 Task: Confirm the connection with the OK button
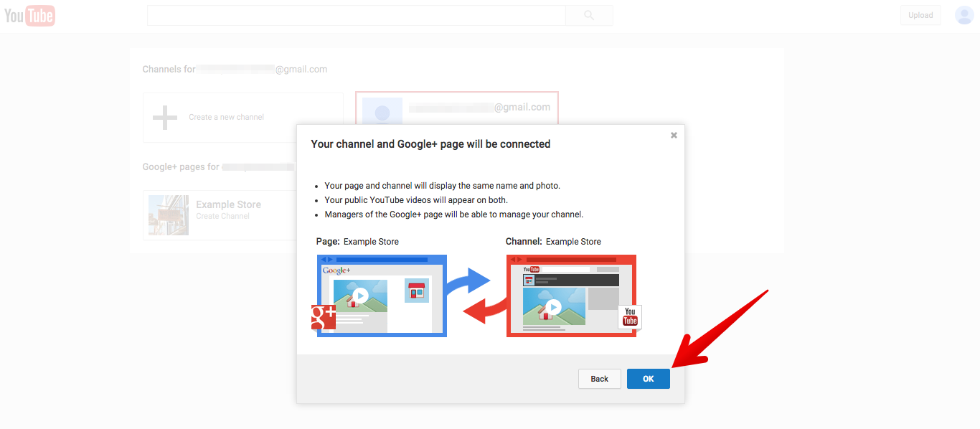click(648, 379)
